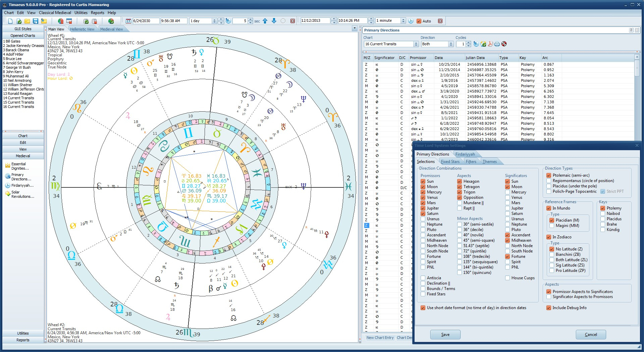Uncheck the Hexagon aspect checkbox
Viewport: 644px width, 352px height.
tap(460, 181)
